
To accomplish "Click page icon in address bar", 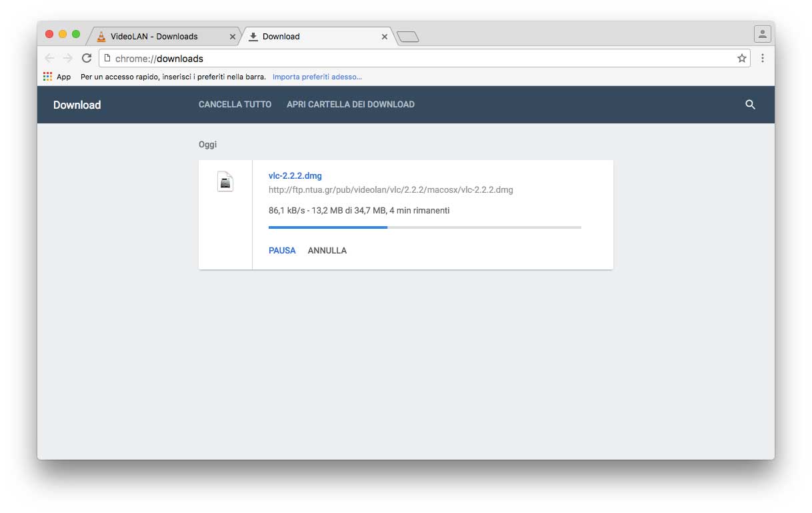I will pyautogui.click(x=107, y=58).
